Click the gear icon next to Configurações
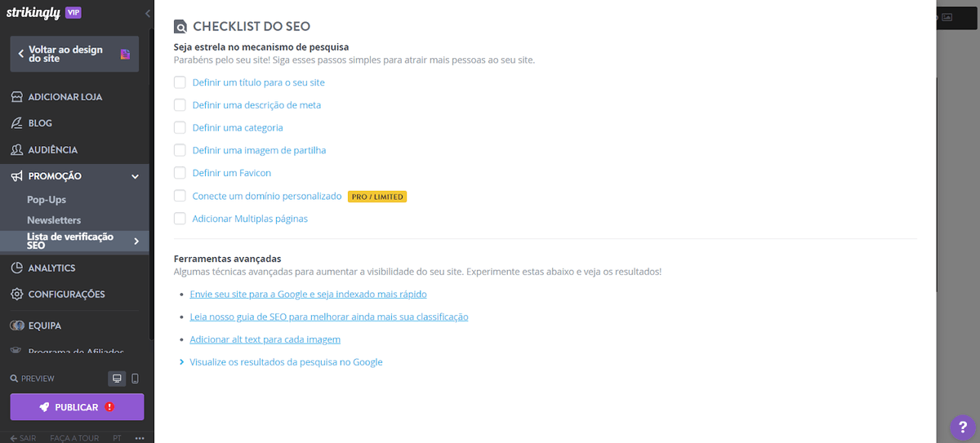Image resolution: width=980 pixels, height=443 pixels. click(x=16, y=294)
